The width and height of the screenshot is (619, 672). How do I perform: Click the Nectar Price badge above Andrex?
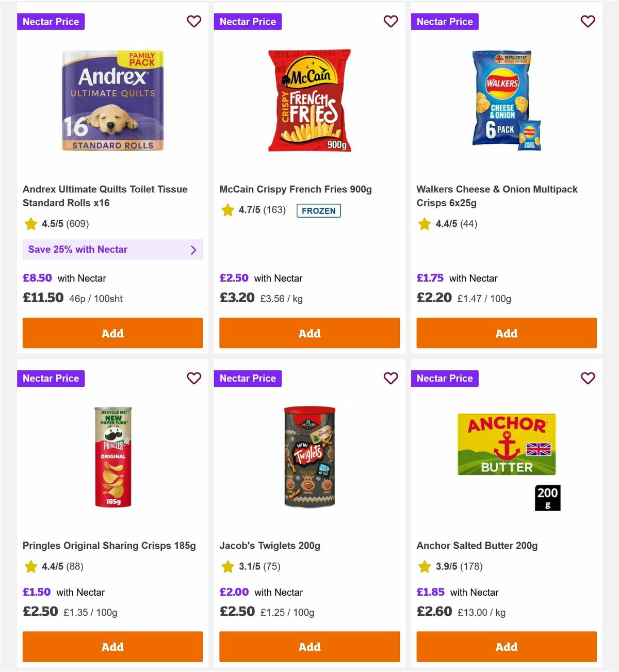tap(51, 21)
